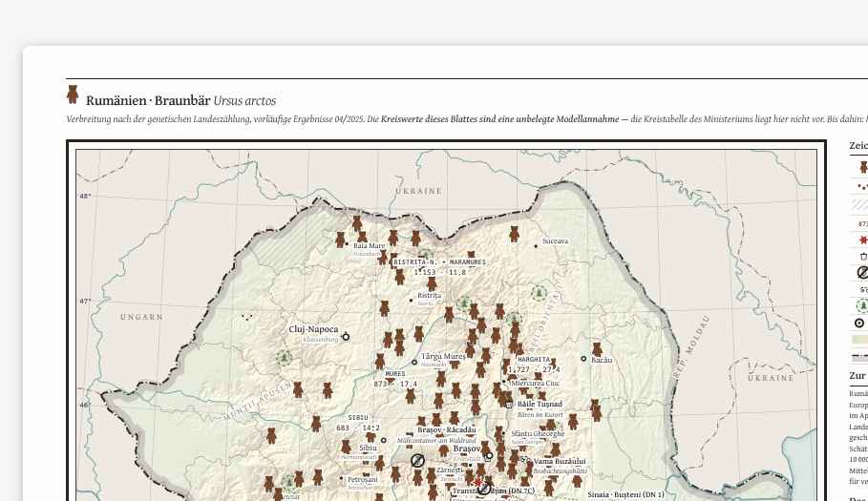This screenshot has height=501, width=868.
Task: Select the 'Sfântu Gheorghe' map label
Action: (538, 433)
